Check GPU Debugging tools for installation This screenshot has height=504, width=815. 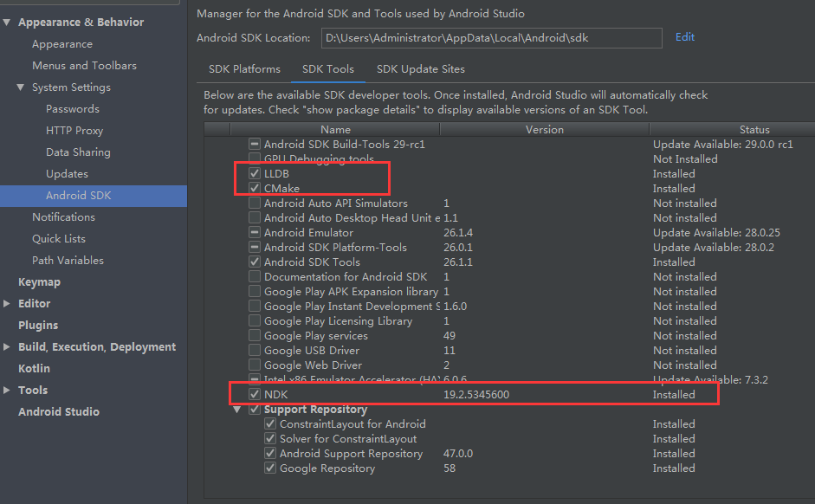click(x=254, y=158)
